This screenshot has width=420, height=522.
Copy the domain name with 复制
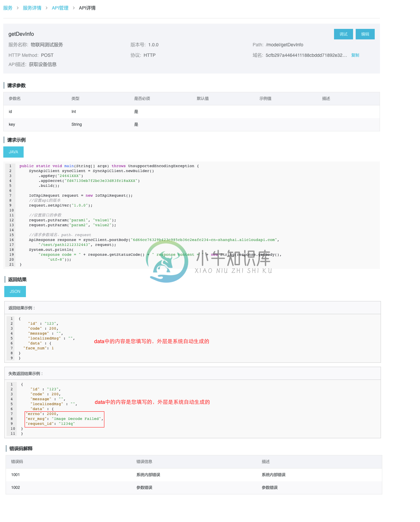(355, 55)
